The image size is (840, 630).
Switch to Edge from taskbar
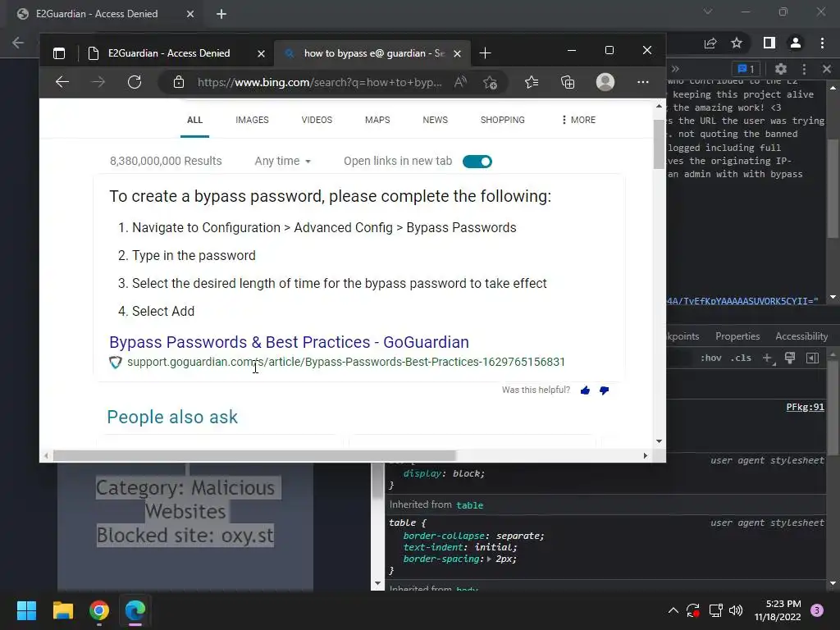pos(135,610)
